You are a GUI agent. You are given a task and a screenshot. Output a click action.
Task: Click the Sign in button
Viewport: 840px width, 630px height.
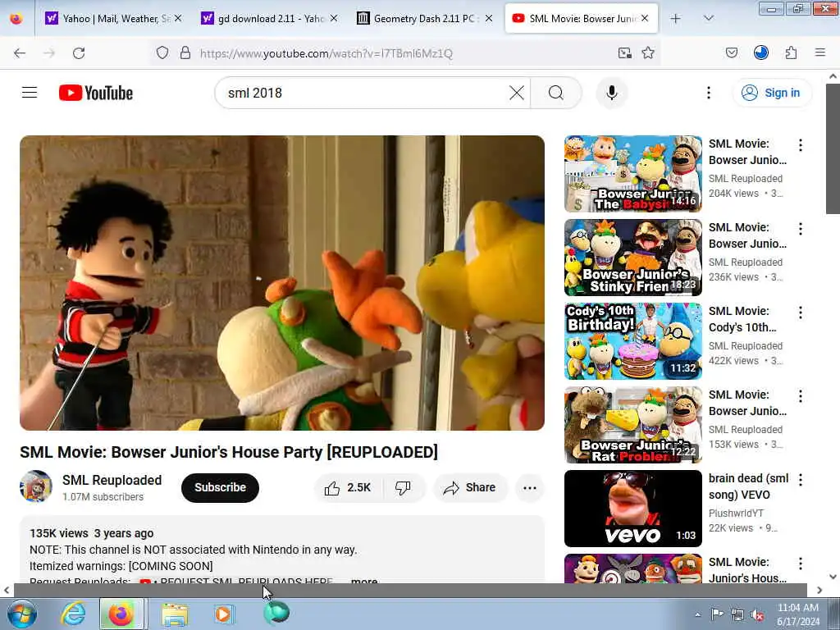(771, 93)
